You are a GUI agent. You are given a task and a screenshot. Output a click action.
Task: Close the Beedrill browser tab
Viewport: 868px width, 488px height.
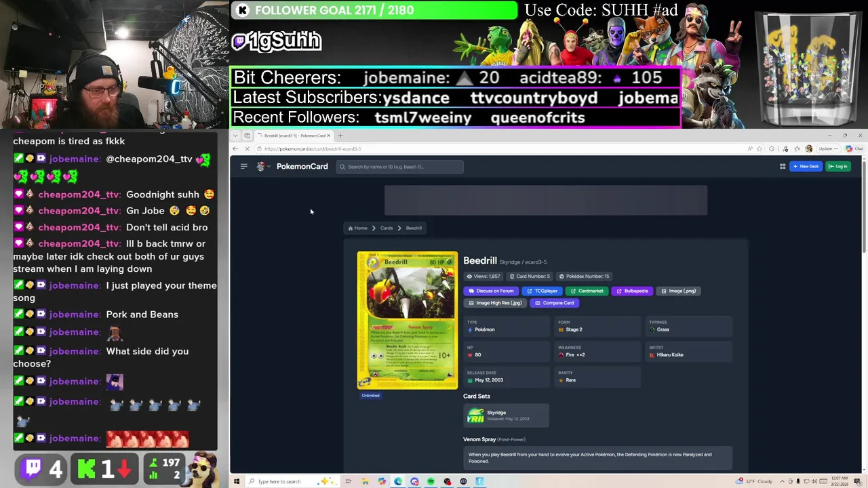point(328,136)
